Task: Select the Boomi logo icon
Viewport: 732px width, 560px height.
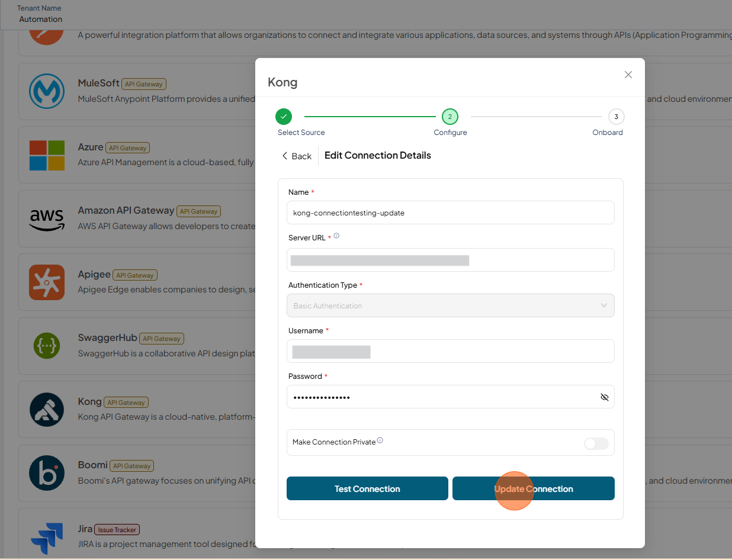Action: click(x=47, y=474)
